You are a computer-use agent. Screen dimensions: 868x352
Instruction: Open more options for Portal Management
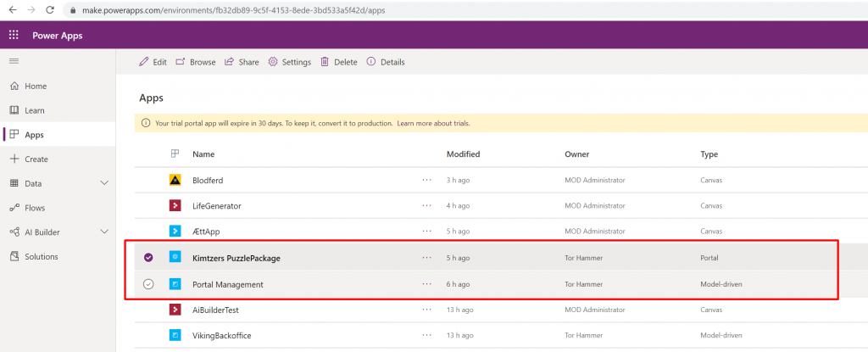point(426,284)
